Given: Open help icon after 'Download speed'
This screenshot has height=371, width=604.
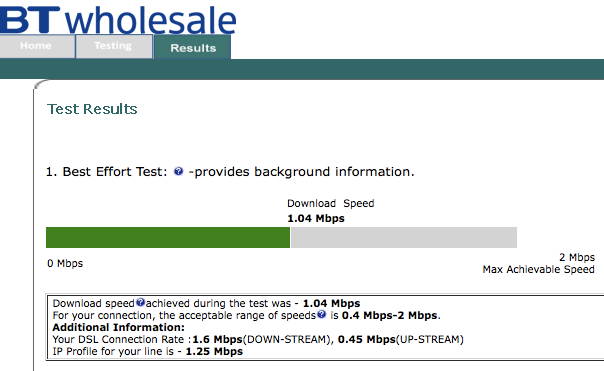Looking at the screenshot, I should coord(140,302).
